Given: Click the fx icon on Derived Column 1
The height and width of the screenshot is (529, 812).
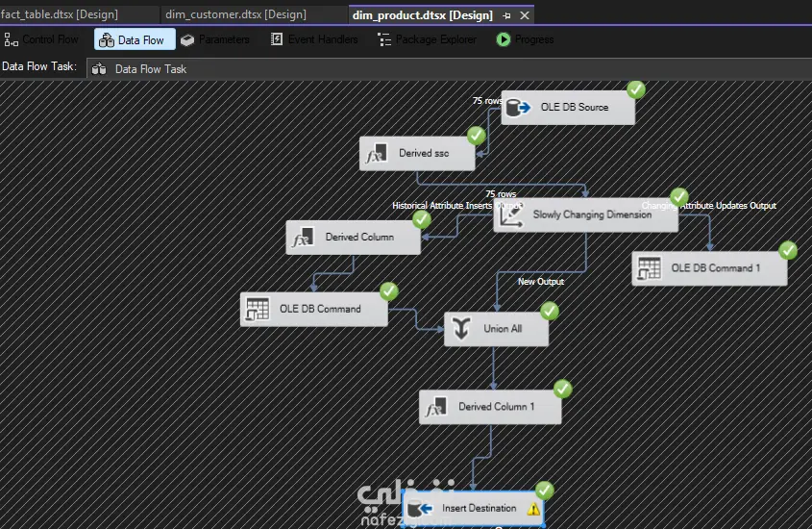Looking at the screenshot, I should pos(436,407).
